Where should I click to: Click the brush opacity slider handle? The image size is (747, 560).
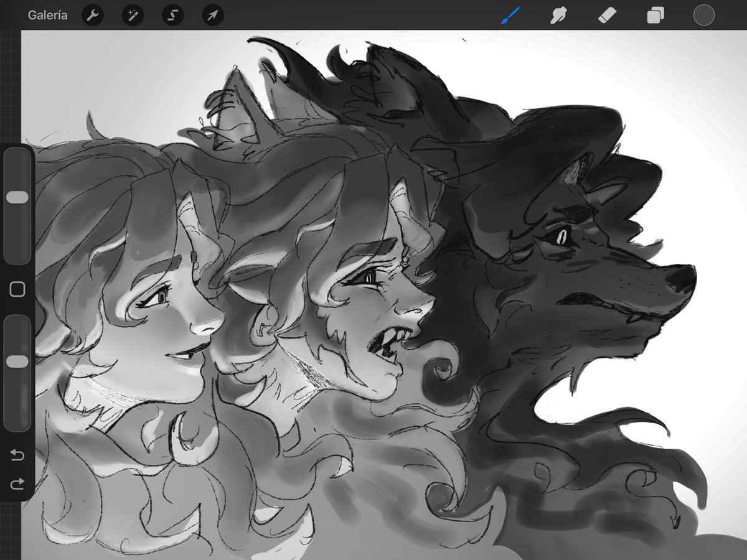(17, 362)
